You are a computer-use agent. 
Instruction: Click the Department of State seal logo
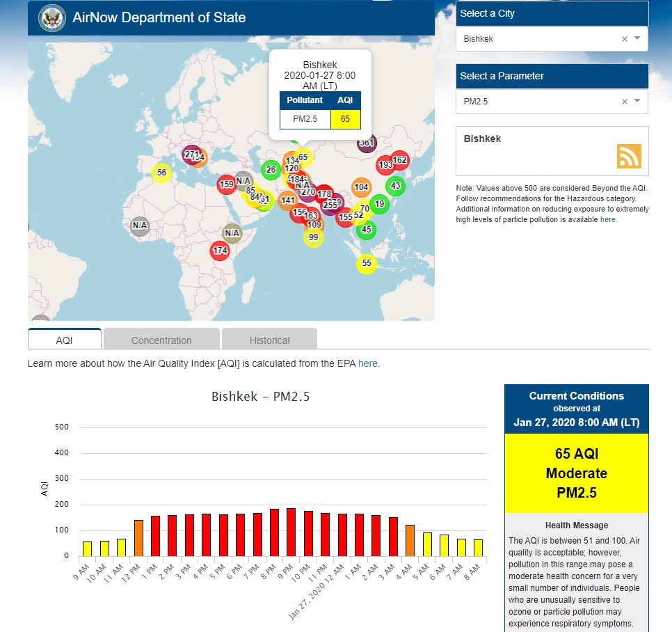[x=52, y=17]
